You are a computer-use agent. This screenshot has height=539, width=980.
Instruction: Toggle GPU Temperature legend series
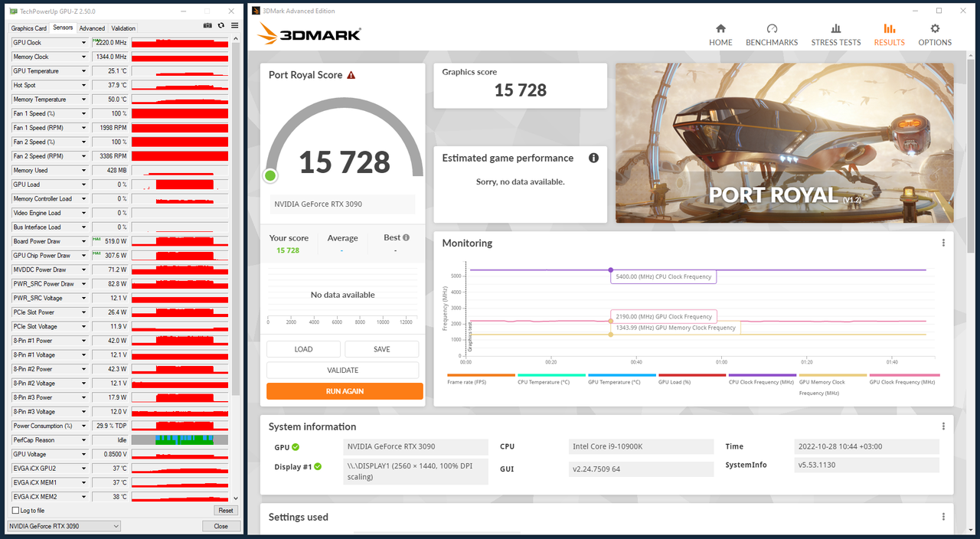(x=620, y=378)
